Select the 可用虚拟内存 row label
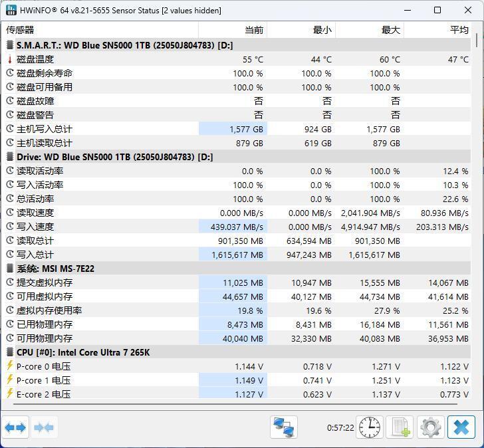The image size is (484, 448). pyautogui.click(x=45, y=296)
